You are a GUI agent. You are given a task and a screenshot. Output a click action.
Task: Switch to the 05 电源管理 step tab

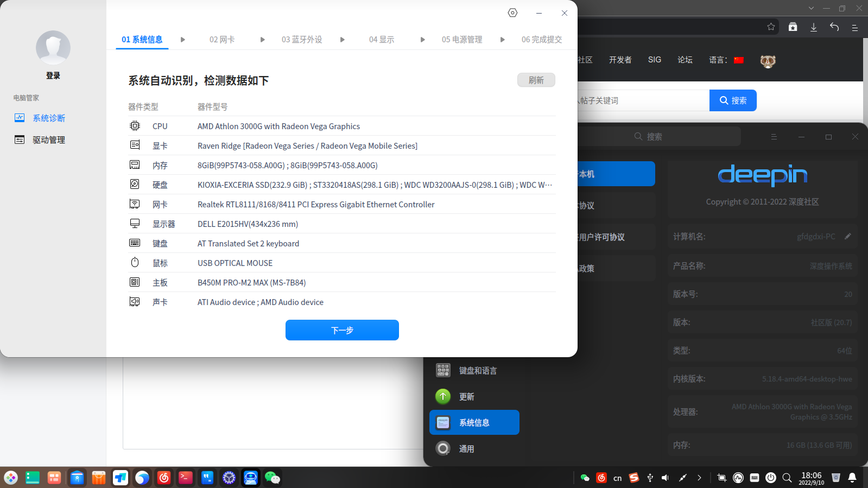(x=462, y=40)
